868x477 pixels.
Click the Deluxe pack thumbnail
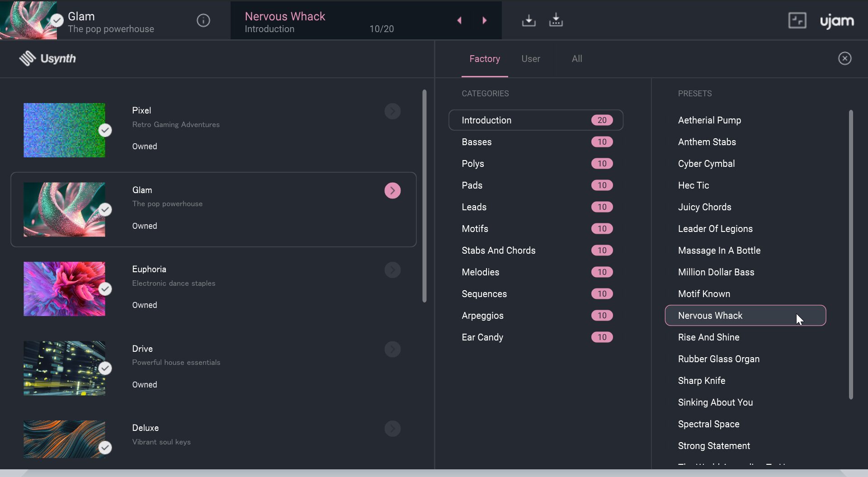(x=64, y=439)
